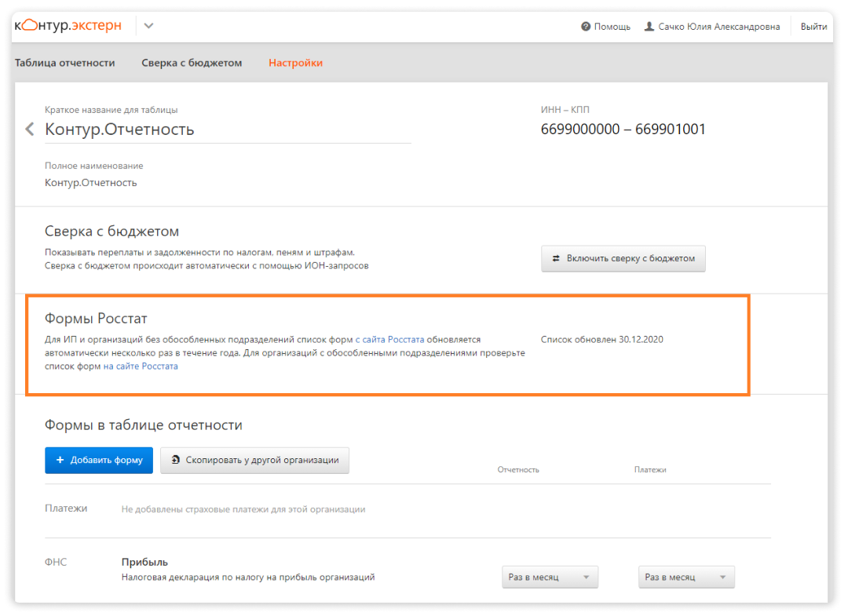The width and height of the screenshot is (848, 616).
Task: Go back using the left arrow chevron
Action: click(30, 129)
